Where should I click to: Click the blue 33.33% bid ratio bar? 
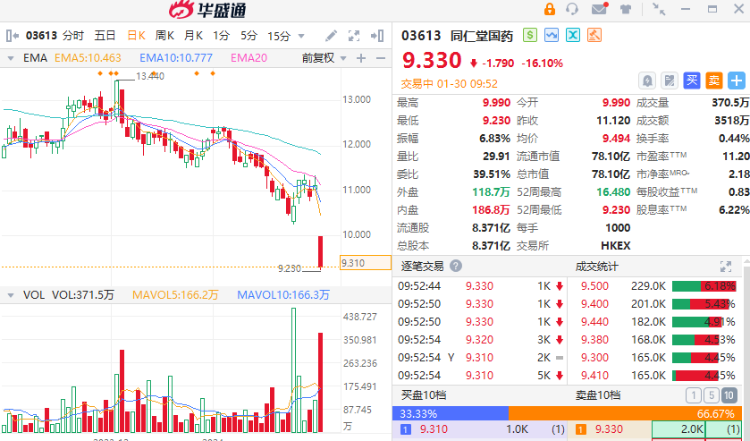coord(450,413)
